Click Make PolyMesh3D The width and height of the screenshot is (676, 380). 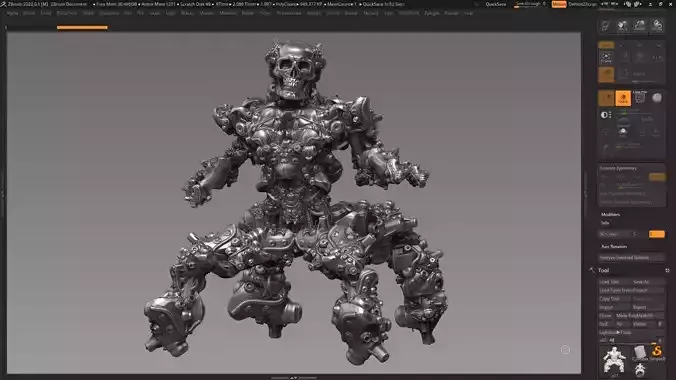pos(640,316)
